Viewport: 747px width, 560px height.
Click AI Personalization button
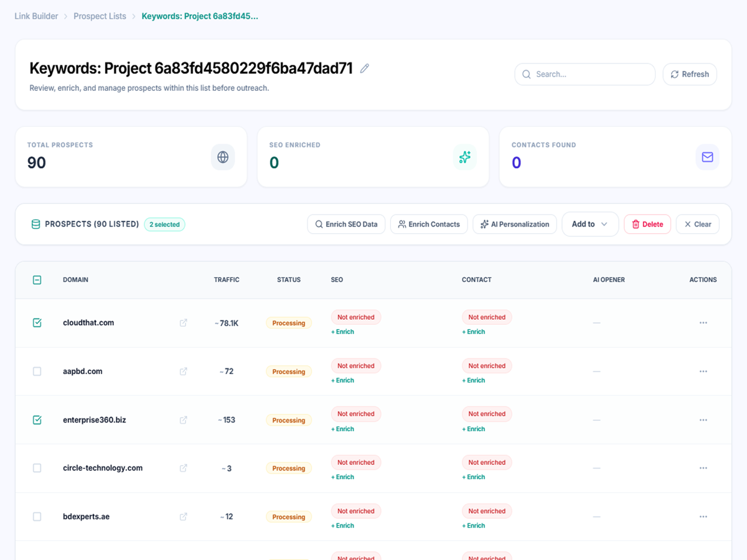(x=515, y=224)
